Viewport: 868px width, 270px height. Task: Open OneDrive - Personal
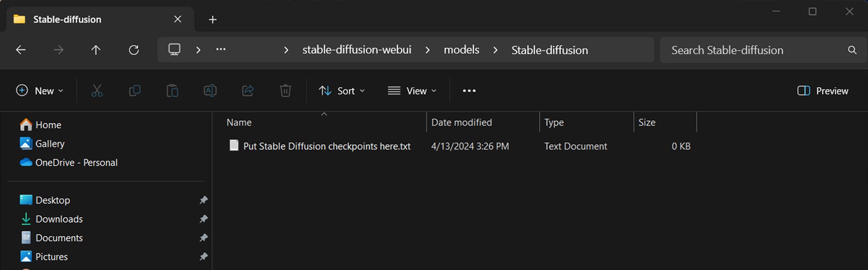(x=69, y=162)
